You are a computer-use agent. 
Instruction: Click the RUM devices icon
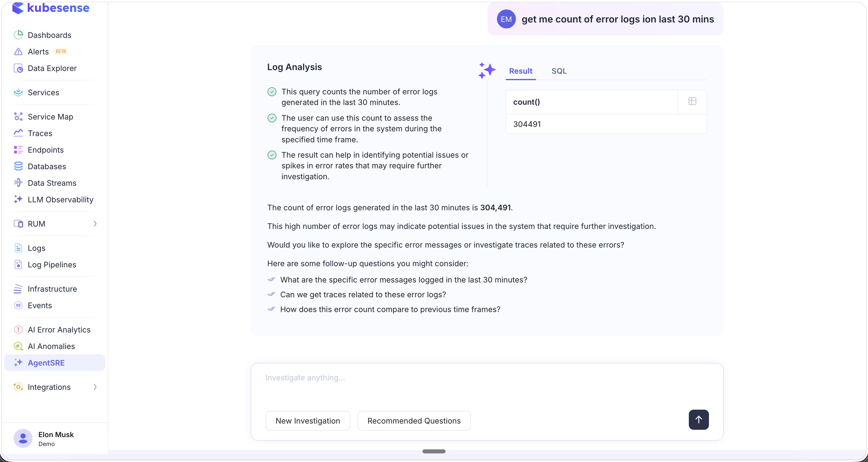point(18,224)
